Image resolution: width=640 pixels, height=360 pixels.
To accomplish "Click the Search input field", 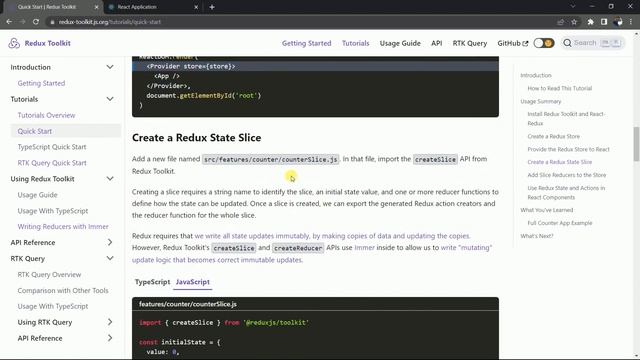I will tap(593, 43).
